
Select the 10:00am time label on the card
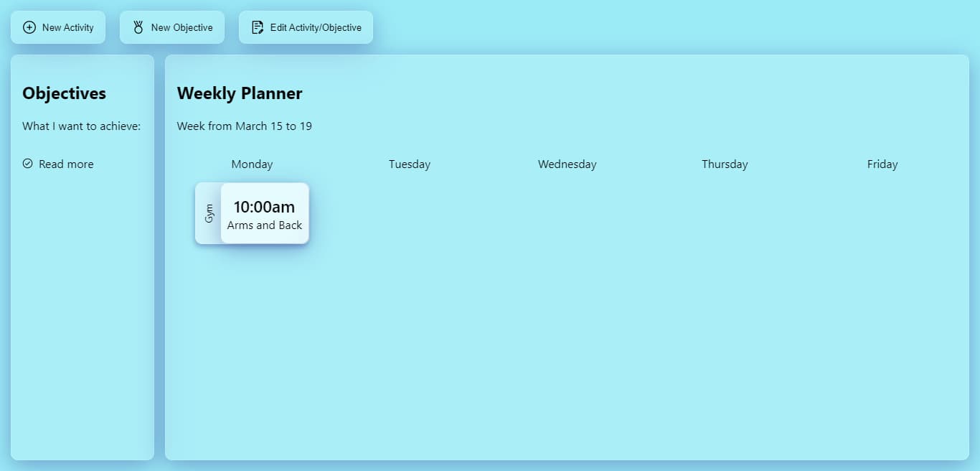coord(264,207)
